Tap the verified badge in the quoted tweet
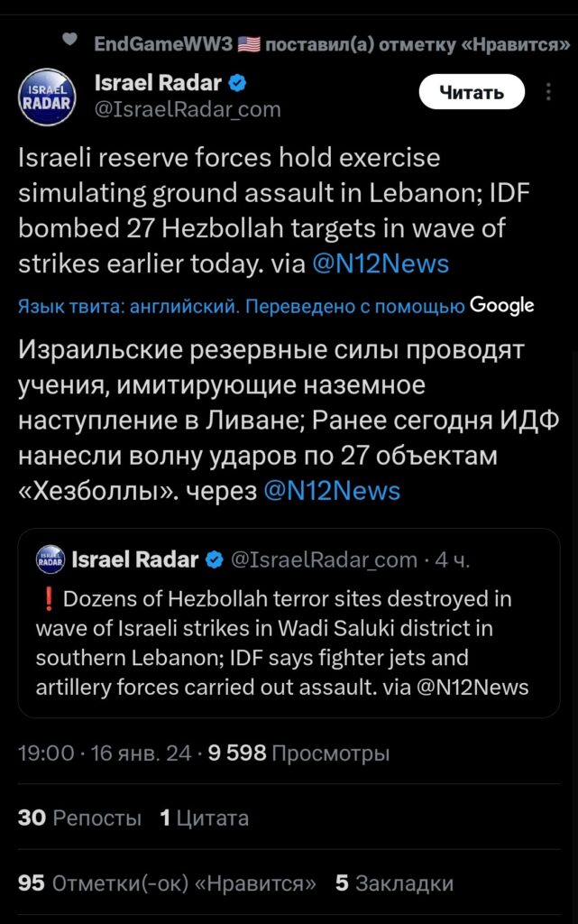Image resolution: width=578 pixels, height=924 pixels. [x=215, y=560]
